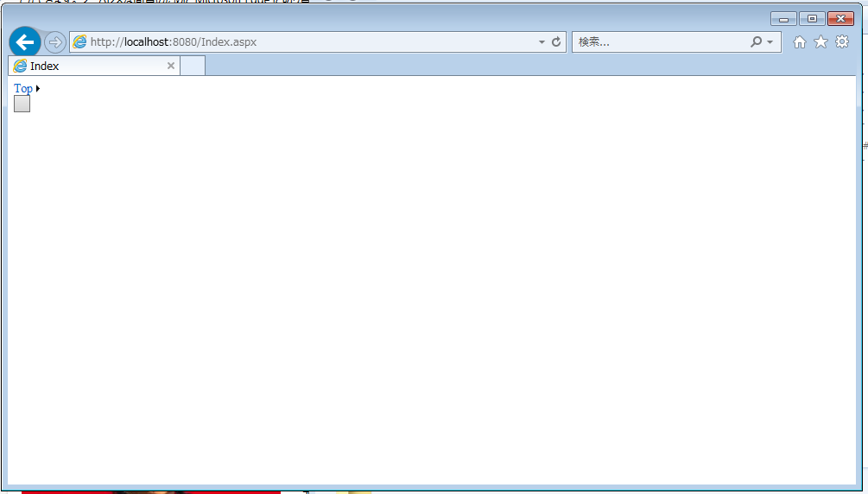This screenshot has height=494, width=868.
Task: Click the Internet Explorer icon in address bar
Action: [79, 41]
